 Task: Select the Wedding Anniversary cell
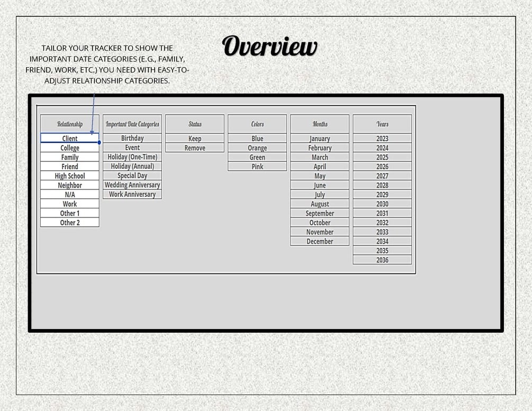tap(132, 185)
